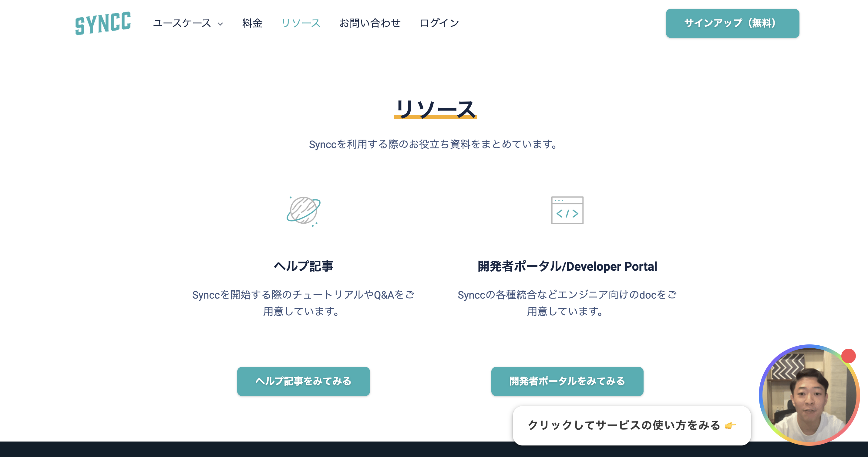Image resolution: width=868 pixels, height=457 pixels.
Task: Click the サインアップ（無料） signup button
Action: pos(732,23)
